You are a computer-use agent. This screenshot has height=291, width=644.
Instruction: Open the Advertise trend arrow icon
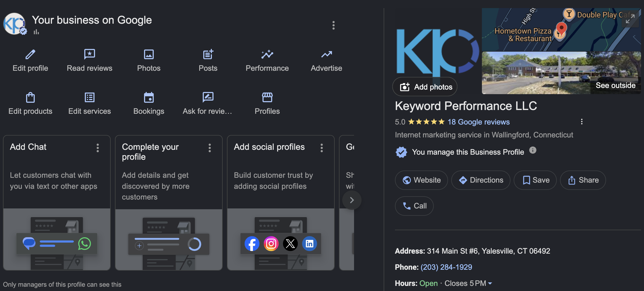pos(326,55)
